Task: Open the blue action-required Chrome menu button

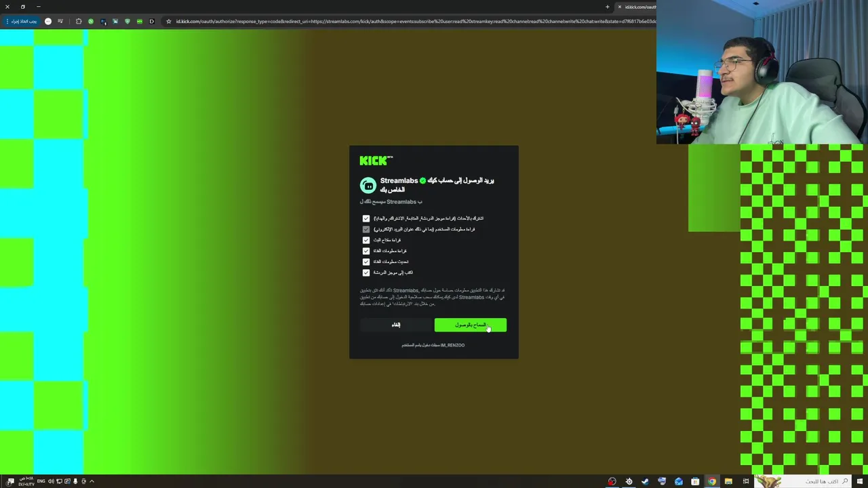Action: (21, 22)
